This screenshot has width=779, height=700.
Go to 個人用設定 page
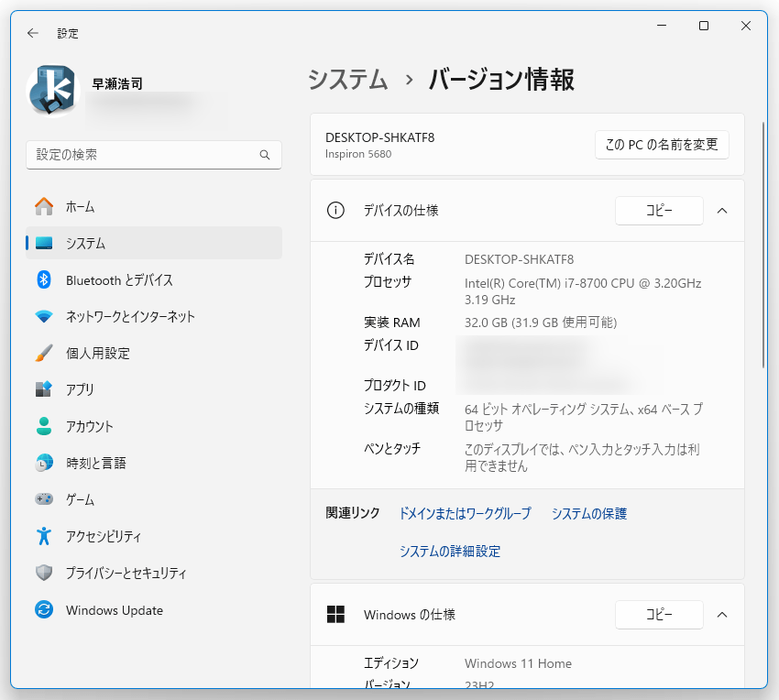point(154,354)
